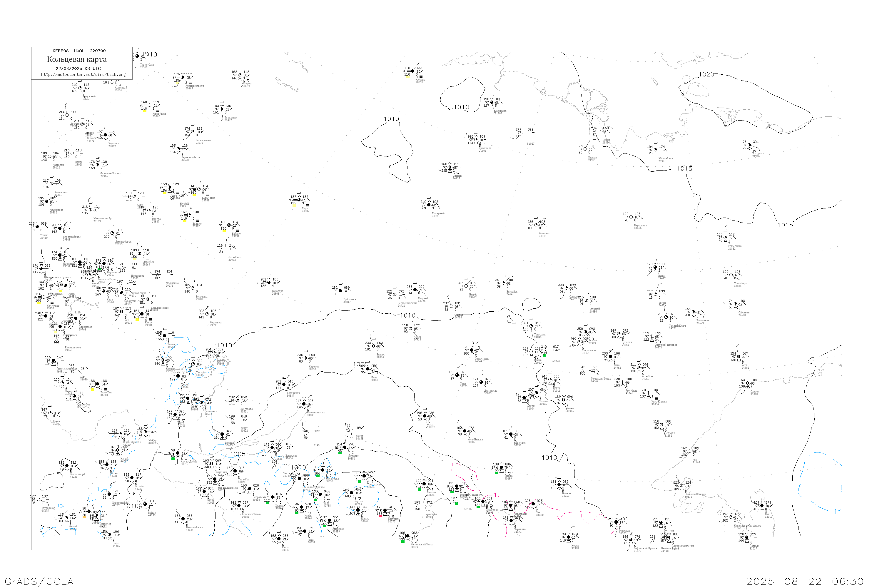Viewport: 882px width, 588px height.
Task: Click the meteocenter.net URL in header box
Action: 83,75
